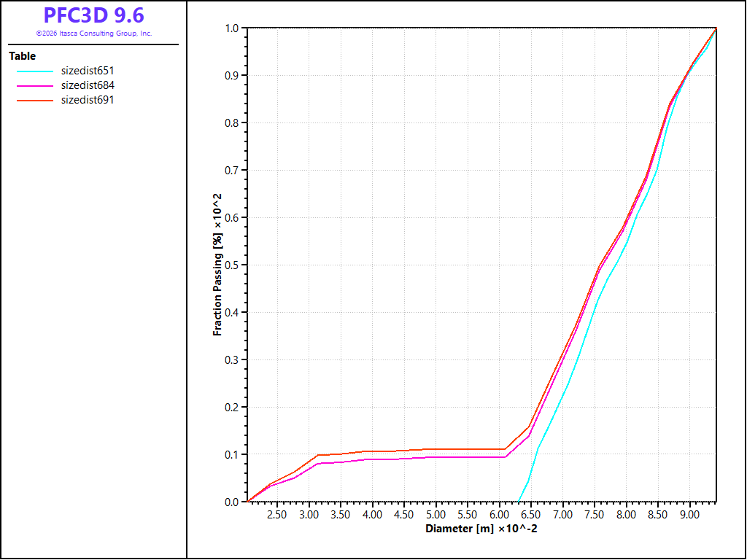Click the magenta line swatch for sizedist684
Screen dimensions: 747x560
(35, 86)
